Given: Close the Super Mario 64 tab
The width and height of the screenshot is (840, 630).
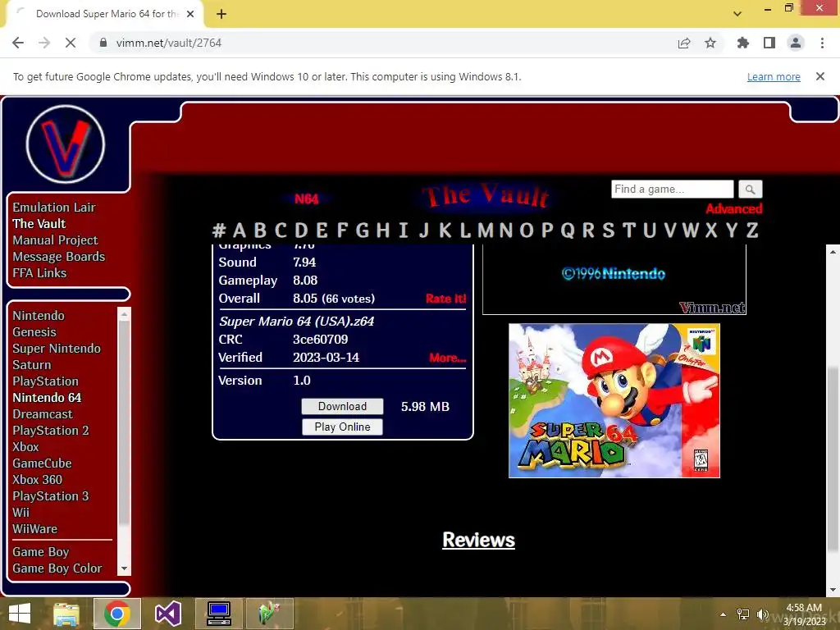Looking at the screenshot, I should [190, 14].
